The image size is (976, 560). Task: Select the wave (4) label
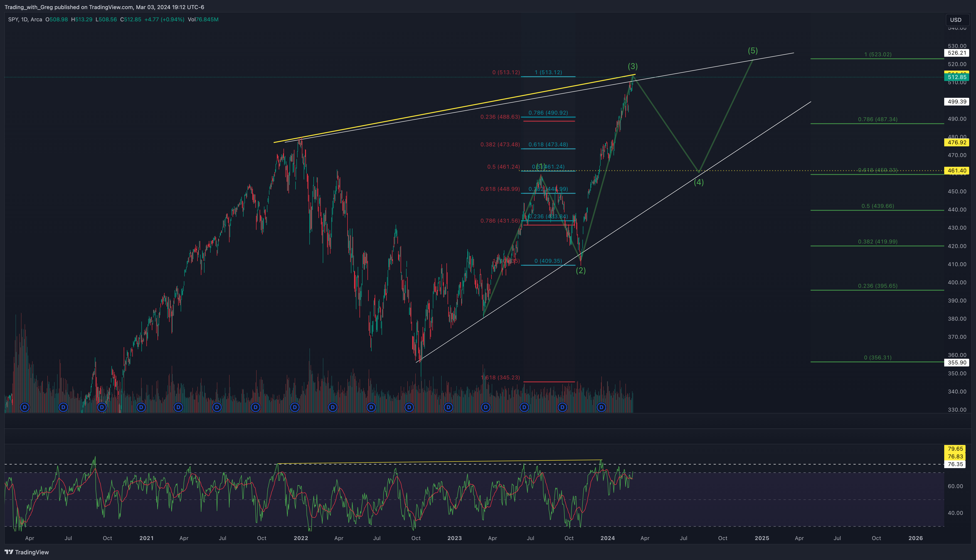pyautogui.click(x=699, y=182)
